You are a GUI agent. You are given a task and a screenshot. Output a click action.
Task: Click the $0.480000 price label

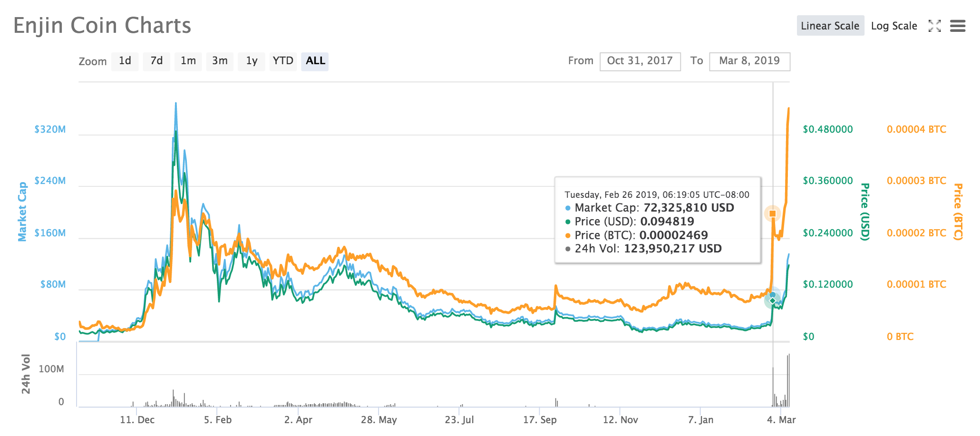[828, 129]
